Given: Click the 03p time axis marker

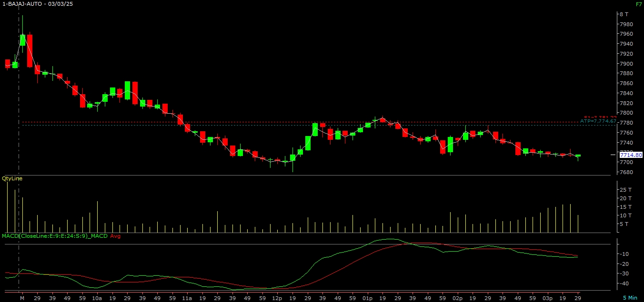Looking at the screenshot, I should [x=547, y=298].
